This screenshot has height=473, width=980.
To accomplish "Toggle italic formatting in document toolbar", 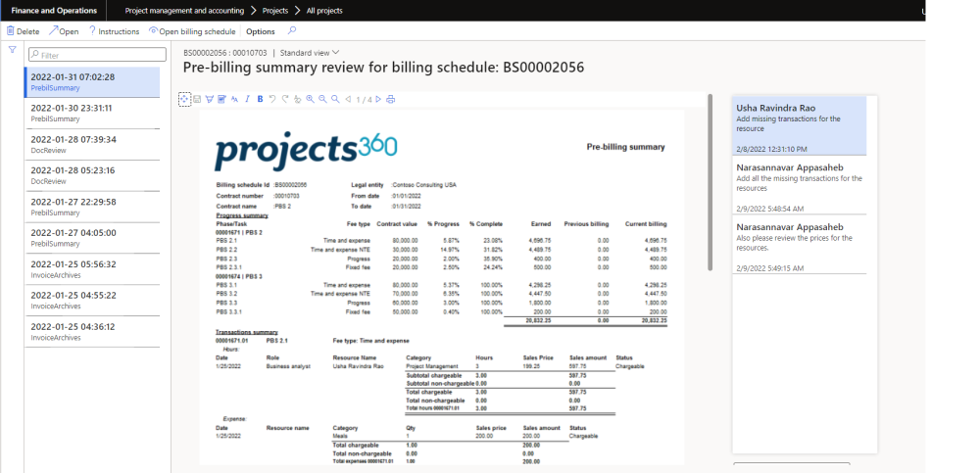I will pos(248,99).
